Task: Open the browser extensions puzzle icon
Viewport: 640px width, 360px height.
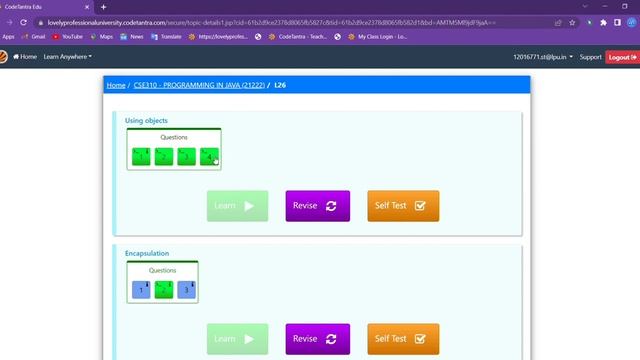Action: 603,23
